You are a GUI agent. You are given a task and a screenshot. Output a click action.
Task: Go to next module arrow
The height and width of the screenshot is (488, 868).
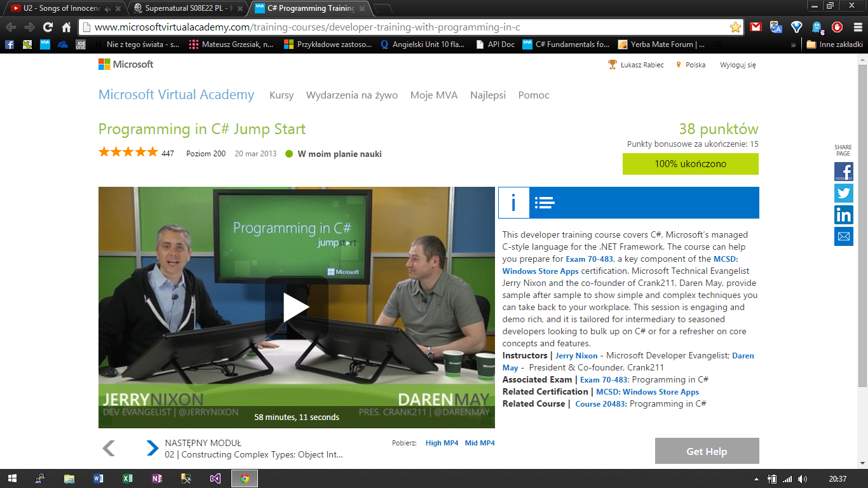coord(153,448)
